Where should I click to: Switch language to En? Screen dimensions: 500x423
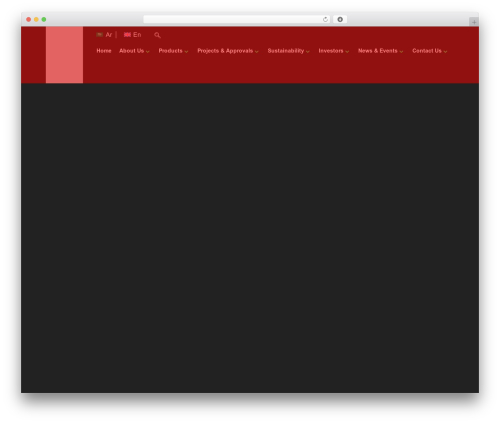(x=137, y=35)
